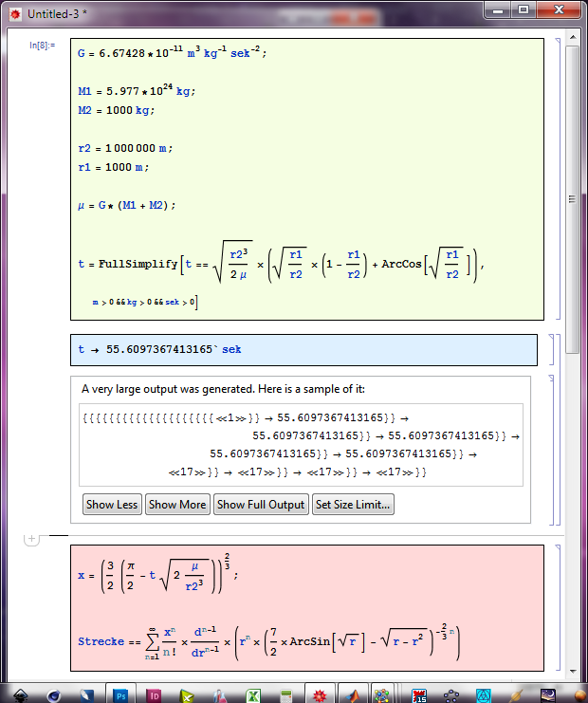Click the Mathematica icon in title bar

click(x=14, y=14)
